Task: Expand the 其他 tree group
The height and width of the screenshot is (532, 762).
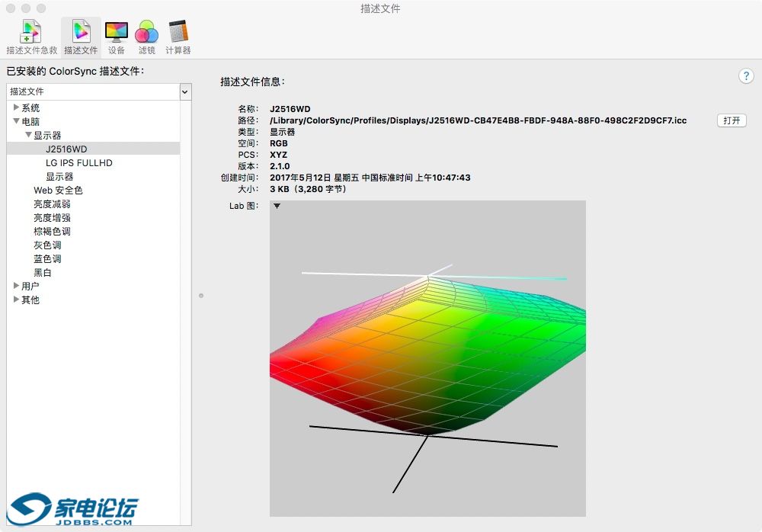Action: (16, 300)
